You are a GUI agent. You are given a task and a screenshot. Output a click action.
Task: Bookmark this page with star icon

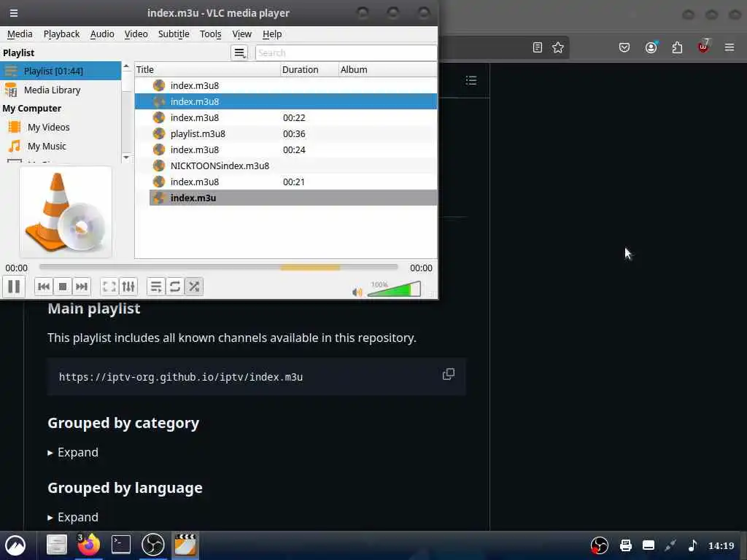(x=558, y=47)
